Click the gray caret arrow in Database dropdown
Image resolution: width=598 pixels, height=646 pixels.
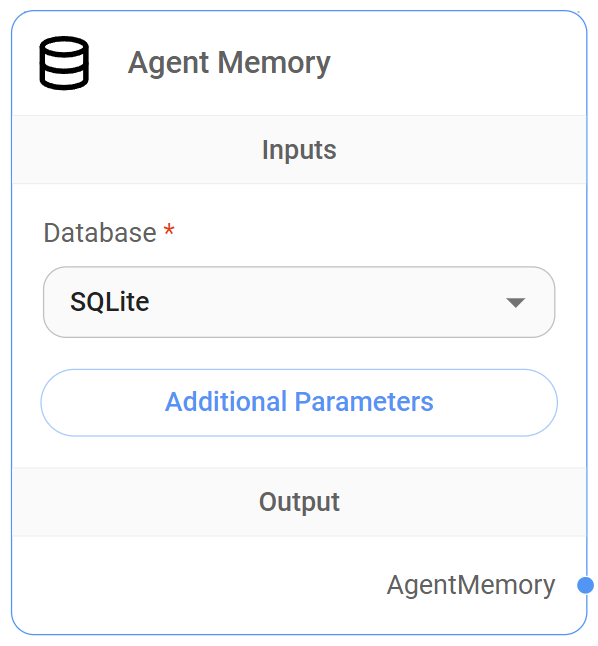pos(515,302)
